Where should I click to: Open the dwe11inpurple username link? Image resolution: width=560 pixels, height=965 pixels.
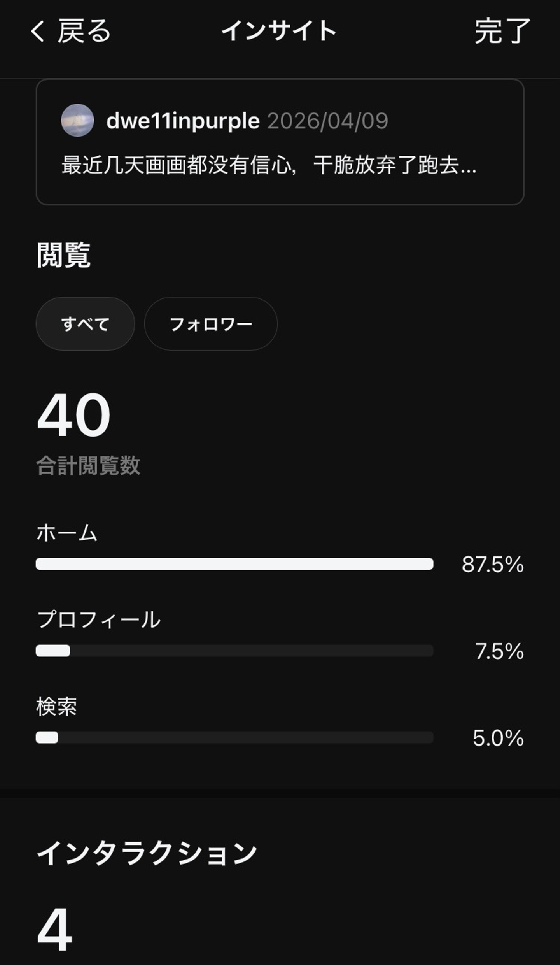tap(183, 121)
